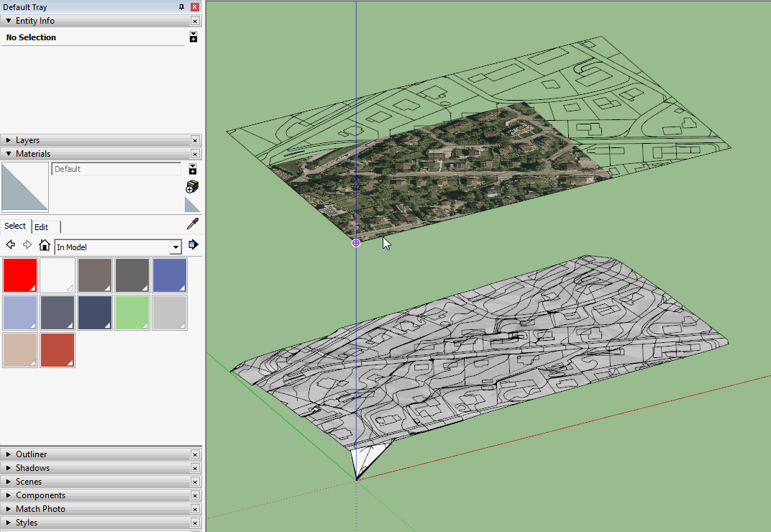Select the medium blue material swatch

click(x=170, y=275)
